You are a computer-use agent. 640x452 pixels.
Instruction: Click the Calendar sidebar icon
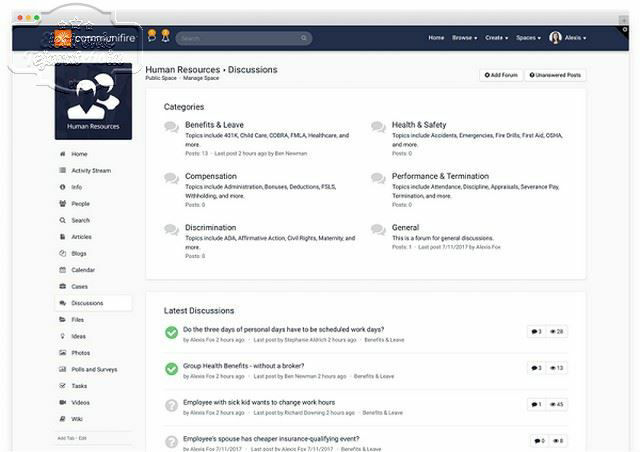tap(62, 269)
